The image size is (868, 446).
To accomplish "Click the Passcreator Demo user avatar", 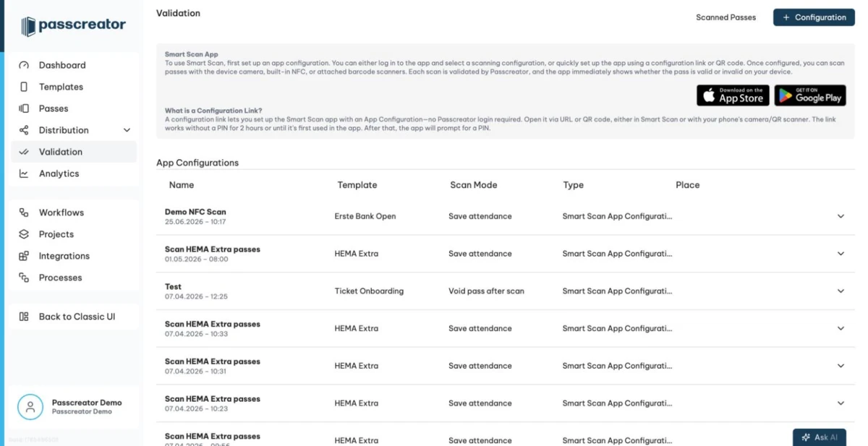I will 30,407.
